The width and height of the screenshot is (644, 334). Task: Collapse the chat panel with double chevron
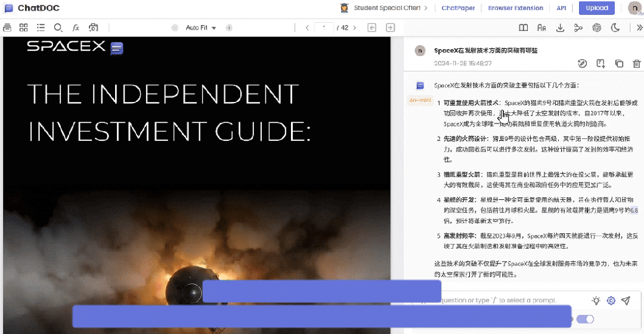[639, 27]
